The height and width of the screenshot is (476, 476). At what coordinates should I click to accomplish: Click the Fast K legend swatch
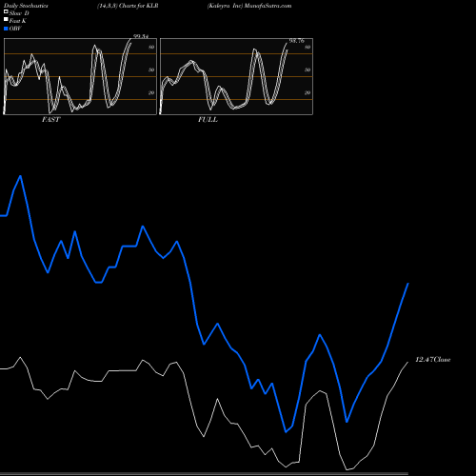point(6,20)
